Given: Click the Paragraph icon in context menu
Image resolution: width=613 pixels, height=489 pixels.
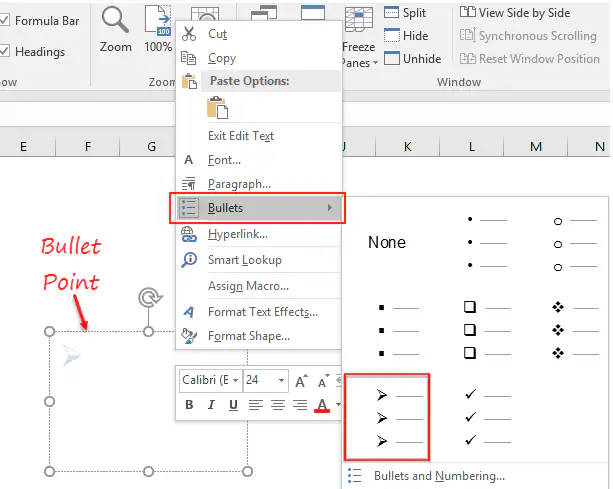Looking at the screenshot, I should click(188, 184).
